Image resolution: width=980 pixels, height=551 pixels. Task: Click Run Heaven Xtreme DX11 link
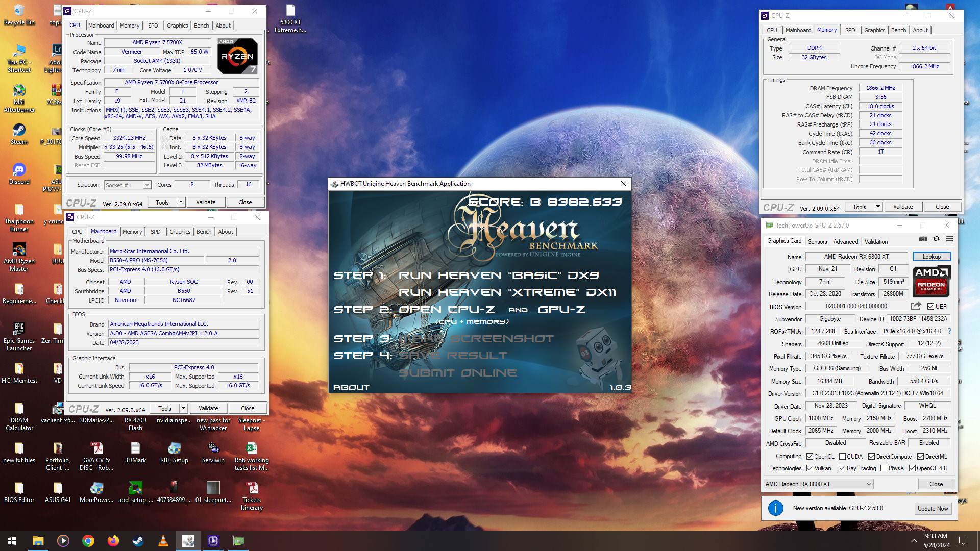click(507, 292)
